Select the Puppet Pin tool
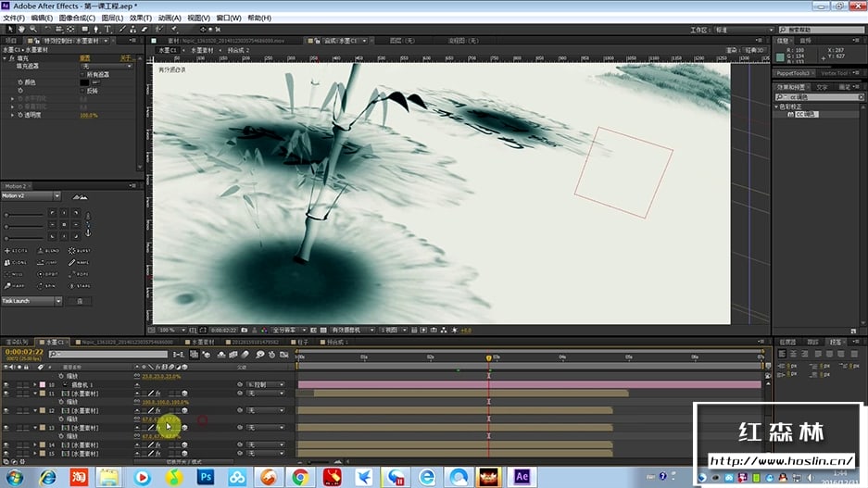868x488 pixels. click(x=174, y=29)
